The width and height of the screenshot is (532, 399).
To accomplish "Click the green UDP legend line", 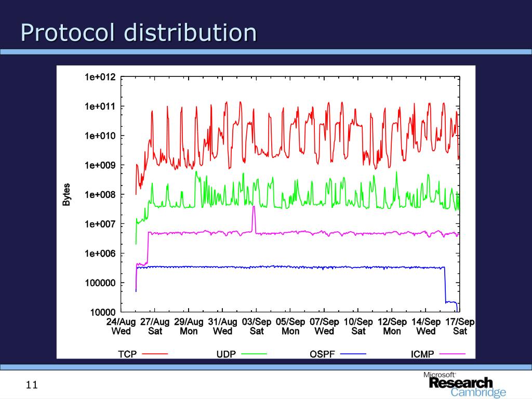I will 254,354.
